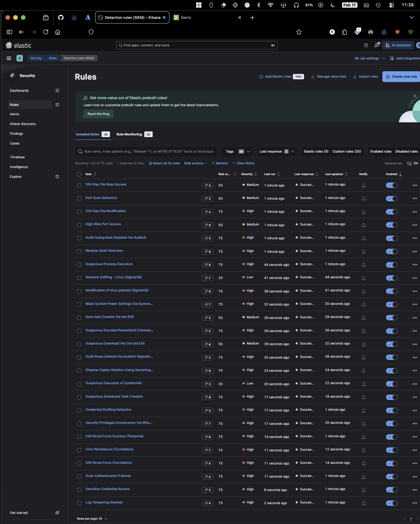Click the global Find apps search box
Screen dimensions: 420x524
pyautogui.click(x=197, y=45)
